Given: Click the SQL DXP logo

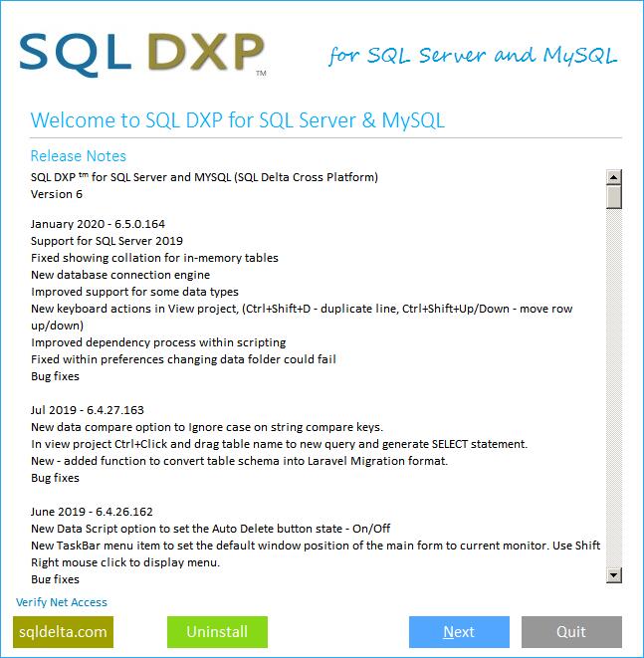Looking at the screenshot, I should [x=142, y=56].
